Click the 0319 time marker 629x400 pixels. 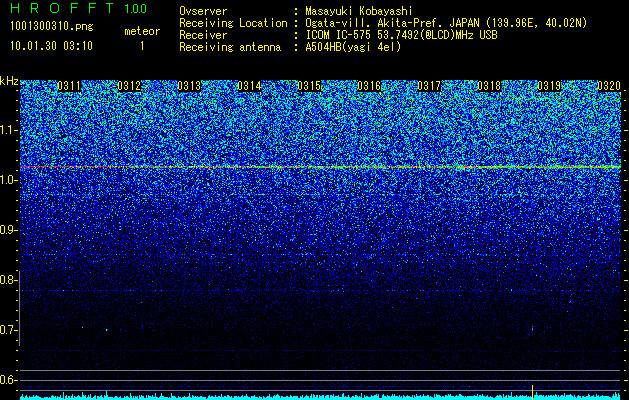tap(549, 86)
